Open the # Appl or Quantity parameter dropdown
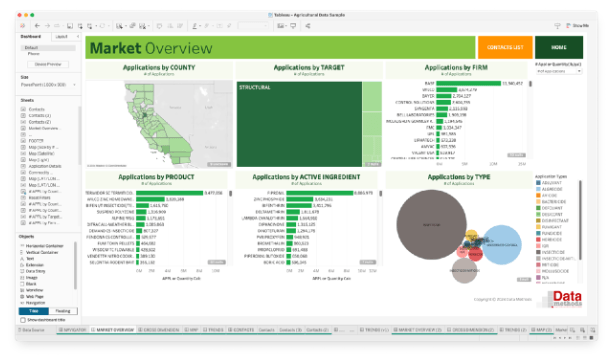 pyautogui.click(x=559, y=72)
